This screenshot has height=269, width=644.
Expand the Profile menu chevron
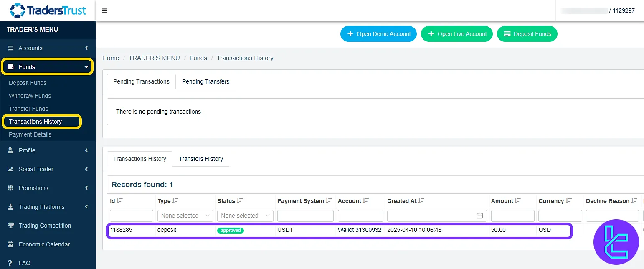pyautogui.click(x=86, y=150)
